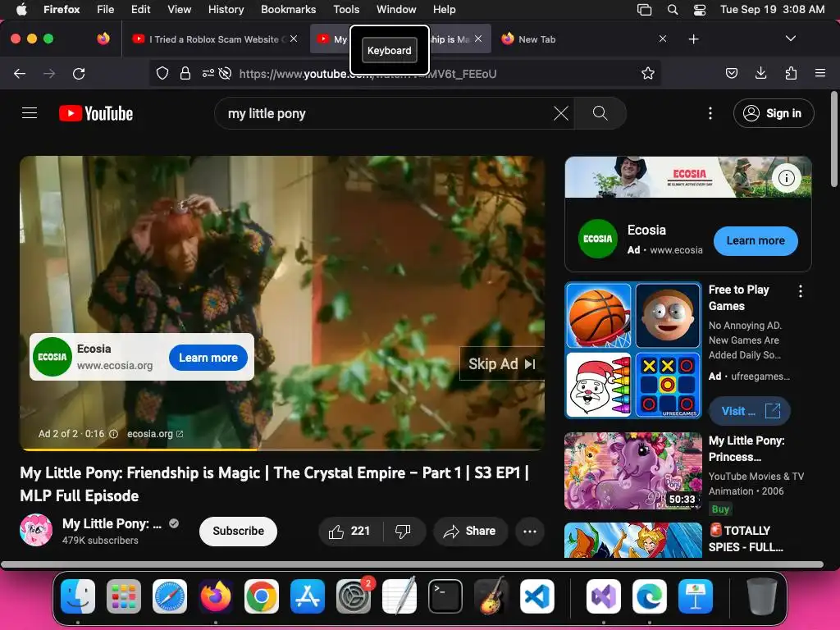Click the vertical page scrollbar thumb

(x=833, y=139)
